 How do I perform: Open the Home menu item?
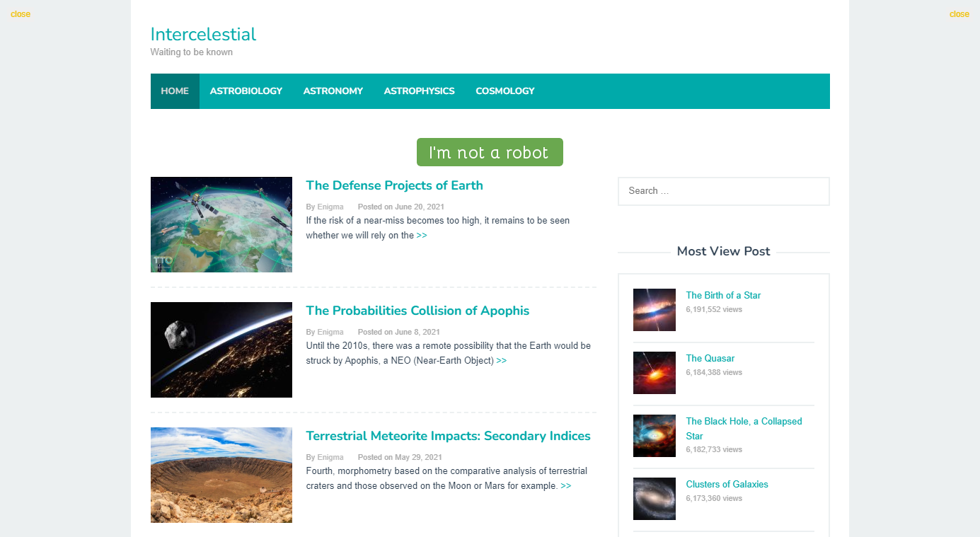coord(175,91)
